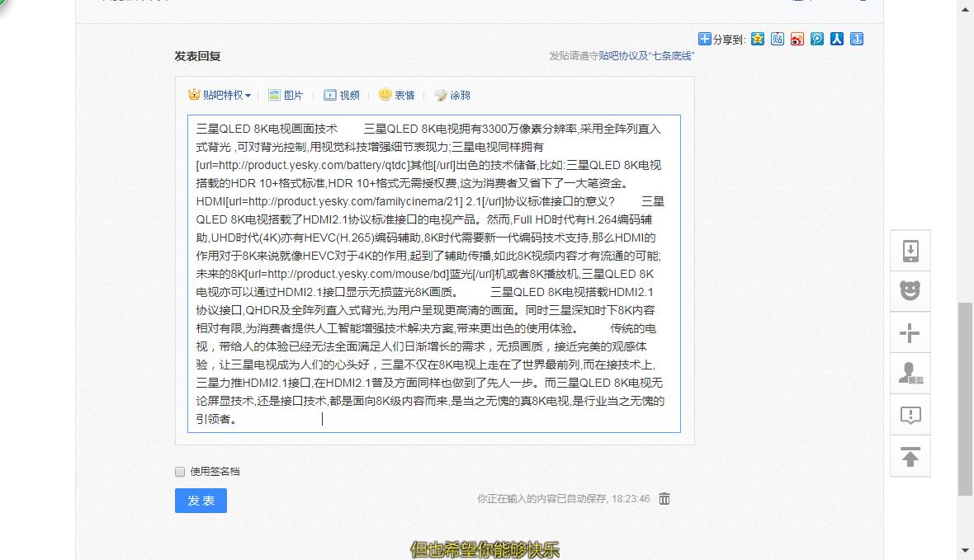974x560 pixels.
Task: Insert video with 视频 button
Action: tap(342, 95)
